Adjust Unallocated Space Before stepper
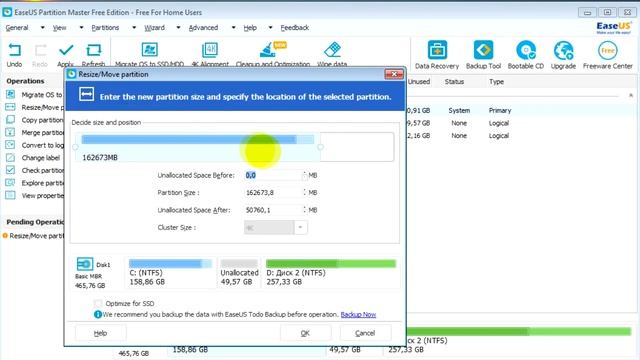 coord(304,175)
